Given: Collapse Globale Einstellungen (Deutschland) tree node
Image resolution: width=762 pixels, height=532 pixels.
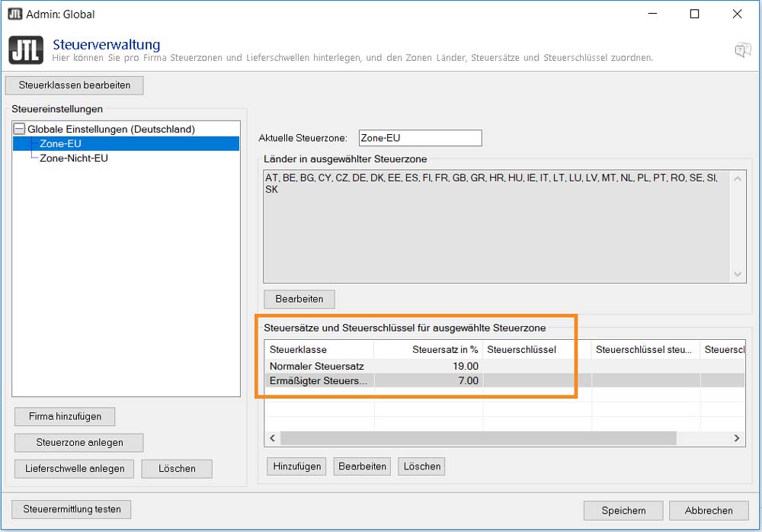Looking at the screenshot, I should click(19, 129).
